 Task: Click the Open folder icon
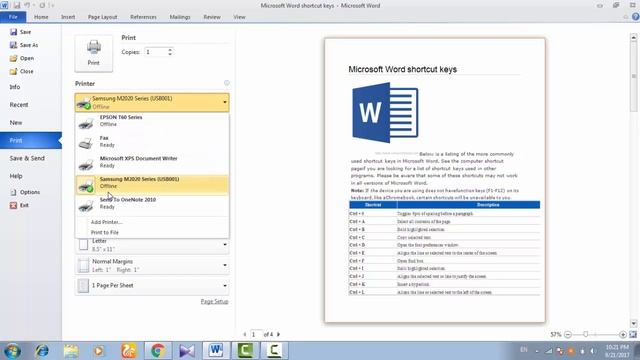click(13, 58)
